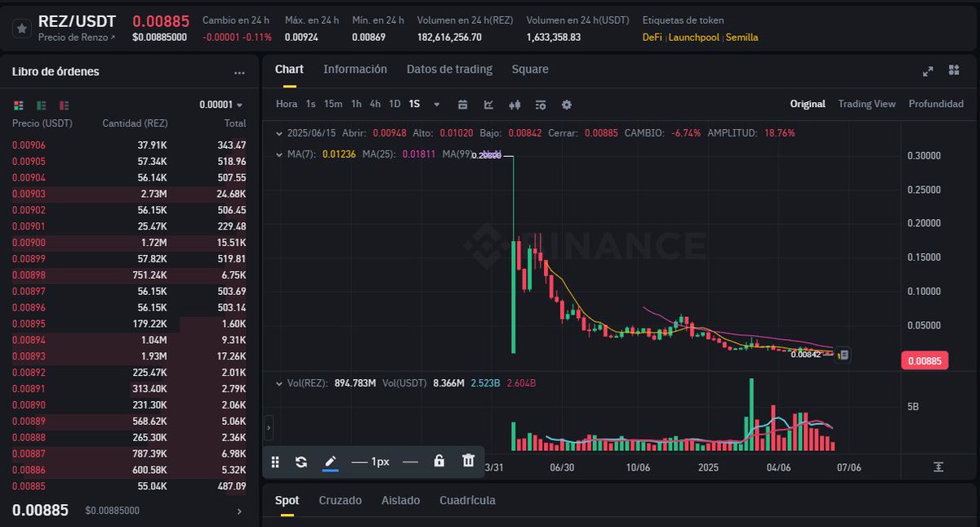Open order book tick size 0.00001 dropdown

coord(221,105)
